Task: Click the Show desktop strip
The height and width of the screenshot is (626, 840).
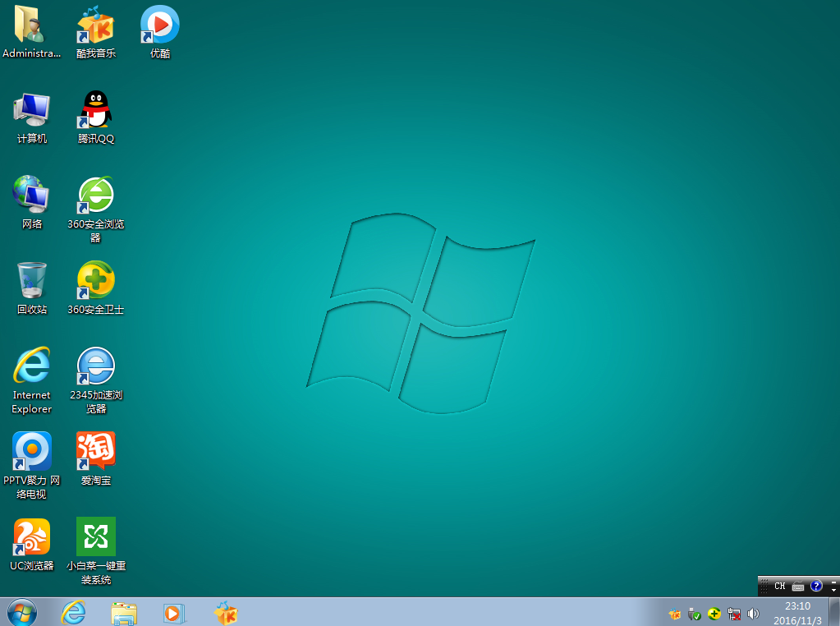Action: click(x=834, y=612)
